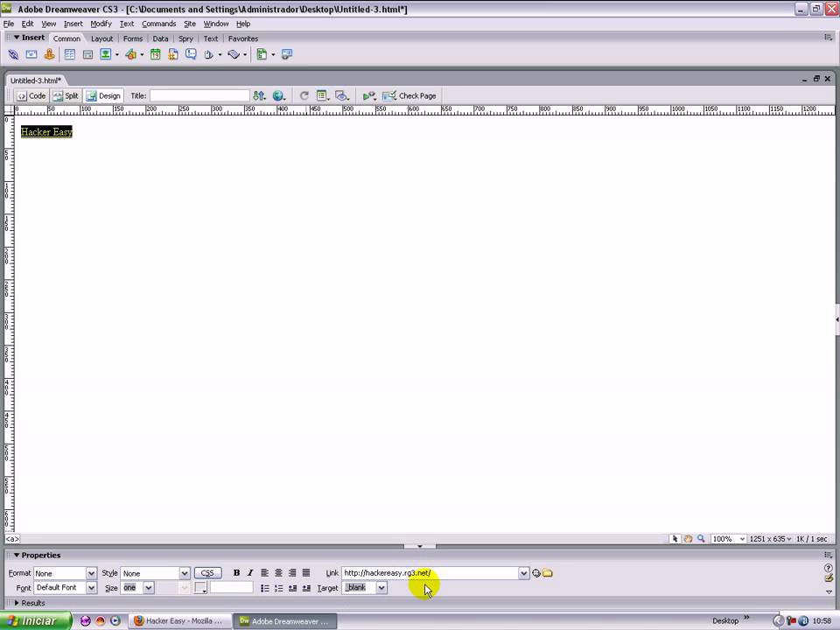Collapse the Properties panel

tap(17, 555)
